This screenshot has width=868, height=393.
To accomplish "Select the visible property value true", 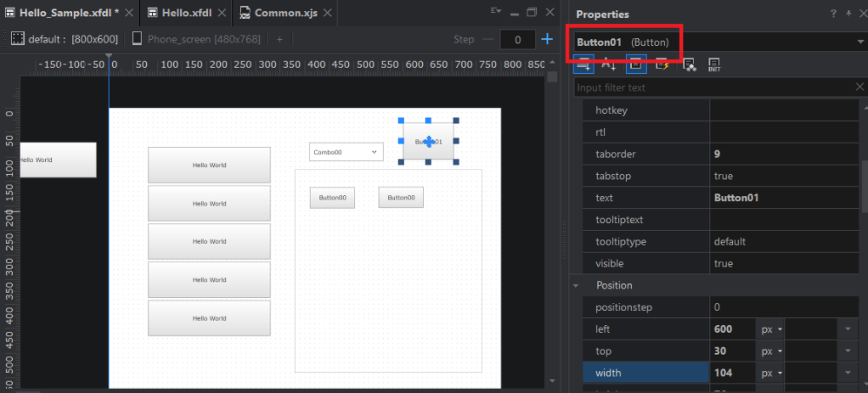I will coord(785,263).
